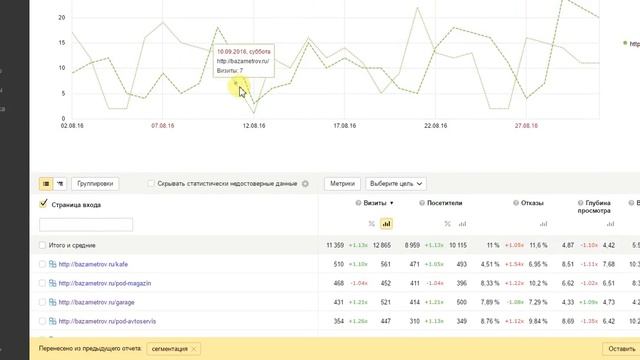Click info circle beside Визиты header
640x360 pixels.
tap(358, 203)
